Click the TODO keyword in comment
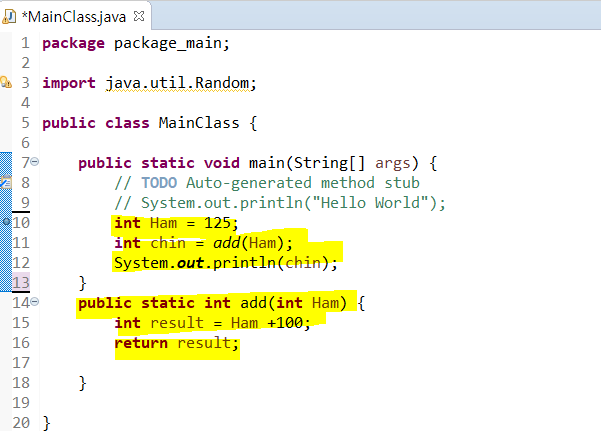This screenshot has height=431, width=601. 159,183
